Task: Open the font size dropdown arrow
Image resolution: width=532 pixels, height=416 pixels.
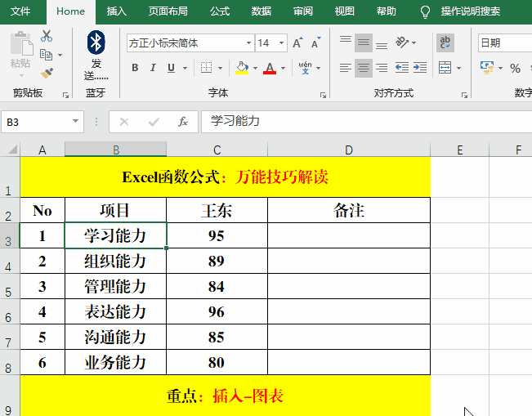Action: point(281,42)
